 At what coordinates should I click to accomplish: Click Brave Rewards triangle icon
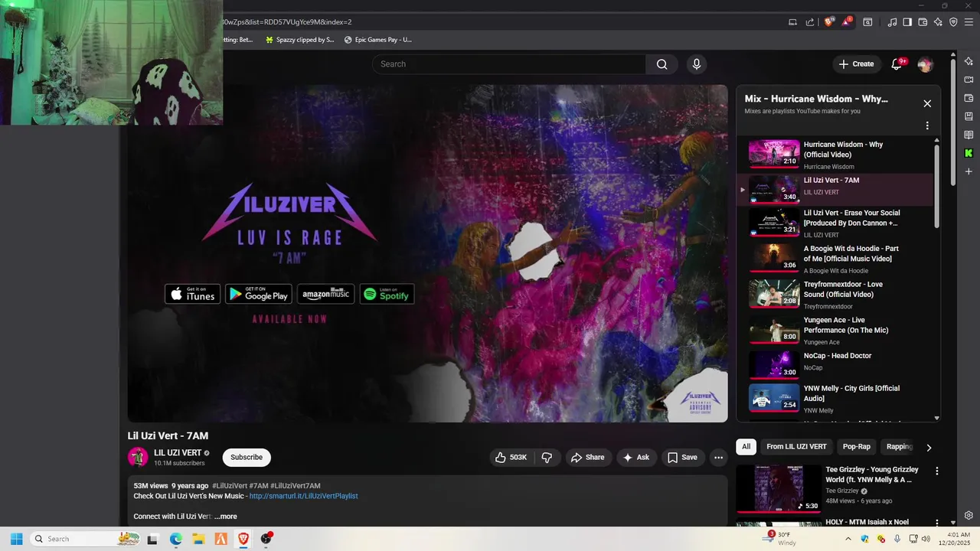(x=847, y=22)
